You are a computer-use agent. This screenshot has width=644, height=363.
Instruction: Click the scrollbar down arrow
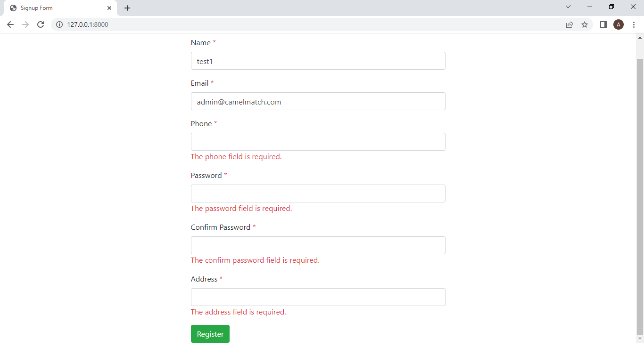click(x=640, y=339)
